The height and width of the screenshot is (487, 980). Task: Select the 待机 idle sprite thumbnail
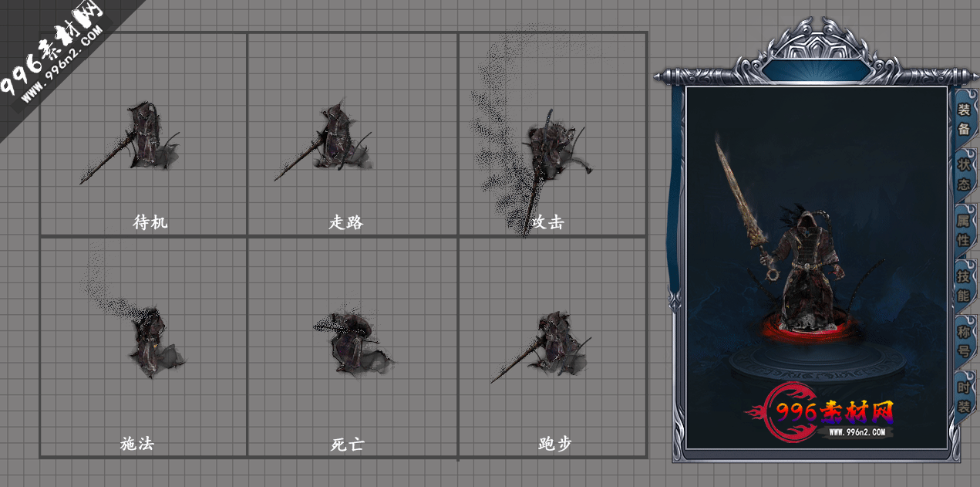point(130,143)
